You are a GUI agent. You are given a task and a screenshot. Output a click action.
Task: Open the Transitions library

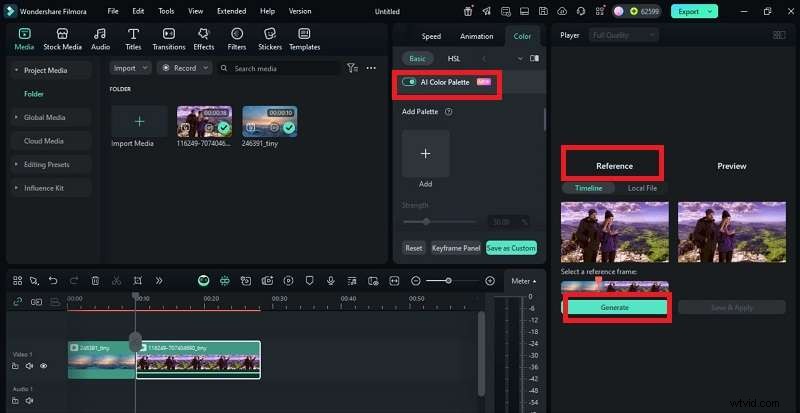(x=169, y=39)
